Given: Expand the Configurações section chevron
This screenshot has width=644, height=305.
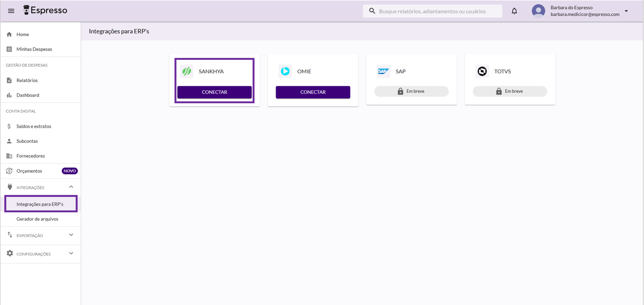Looking at the screenshot, I should [71, 253].
